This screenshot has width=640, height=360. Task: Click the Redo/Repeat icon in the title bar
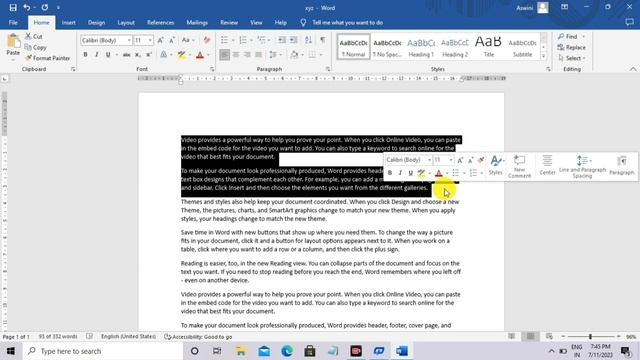coord(44,7)
